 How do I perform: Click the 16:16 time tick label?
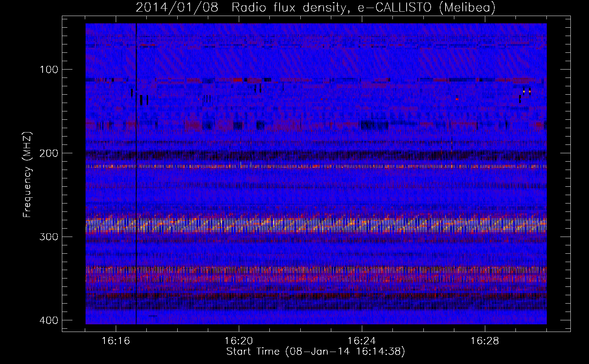(116, 341)
